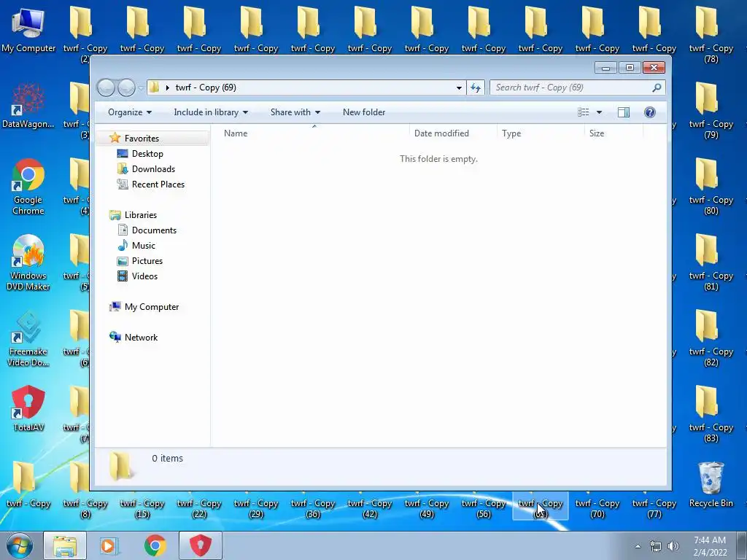
Task: Click the search magnifier icon
Action: [657, 87]
